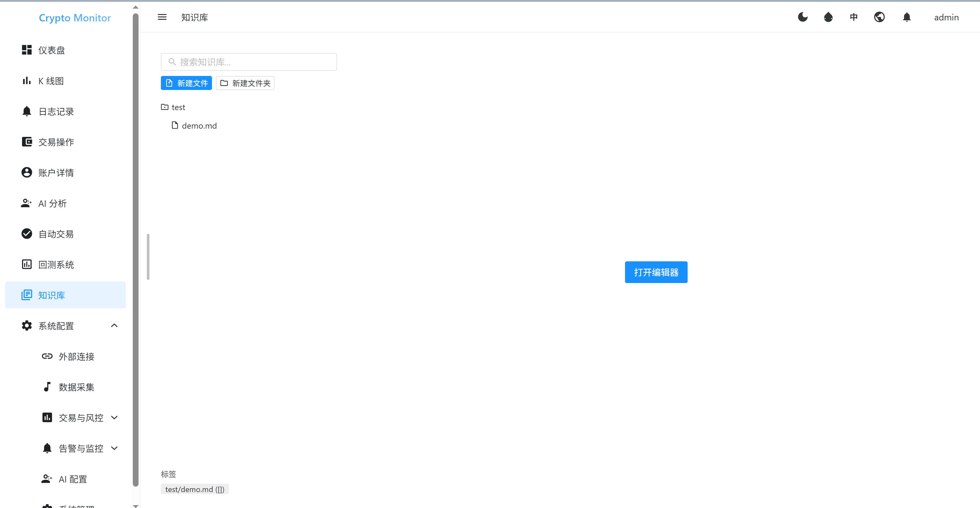This screenshot has height=508, width=980.
Task: Click the Crypto Monitor logo title
Action: click(x=75, y=18)
